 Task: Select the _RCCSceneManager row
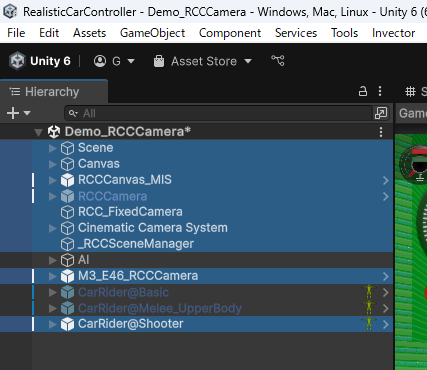click(197, 244)
